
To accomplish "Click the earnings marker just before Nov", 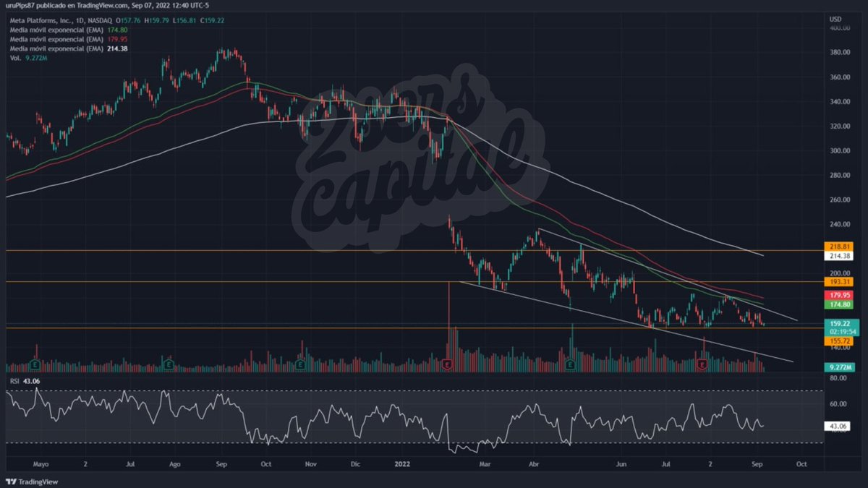I will [x=301, y=365].
